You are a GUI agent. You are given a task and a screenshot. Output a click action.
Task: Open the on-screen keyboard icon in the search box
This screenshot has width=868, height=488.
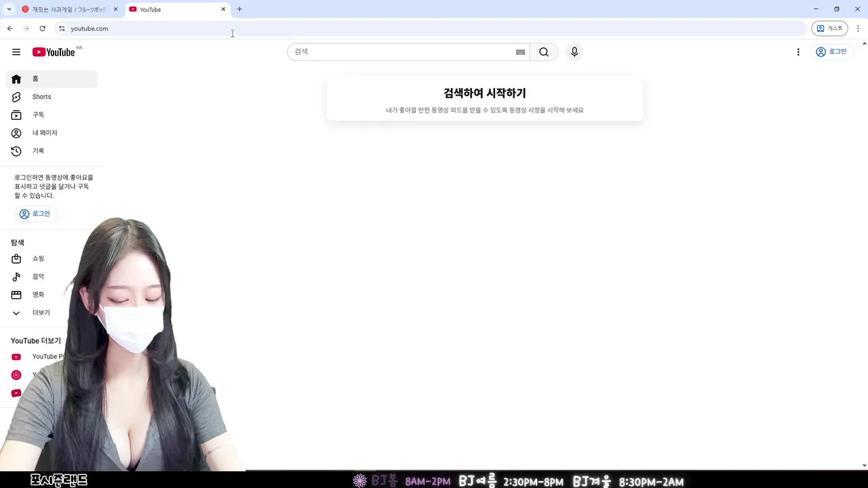(520, 52)
